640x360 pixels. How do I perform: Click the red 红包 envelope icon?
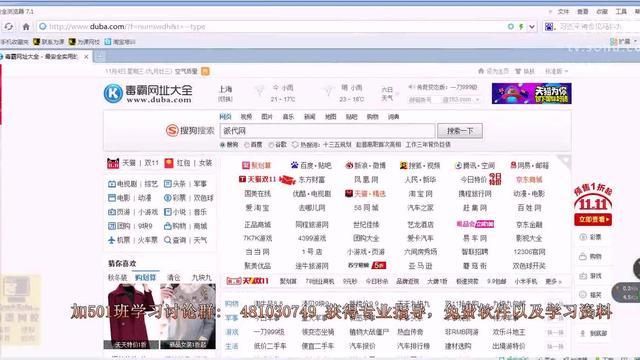coord(169,163)
